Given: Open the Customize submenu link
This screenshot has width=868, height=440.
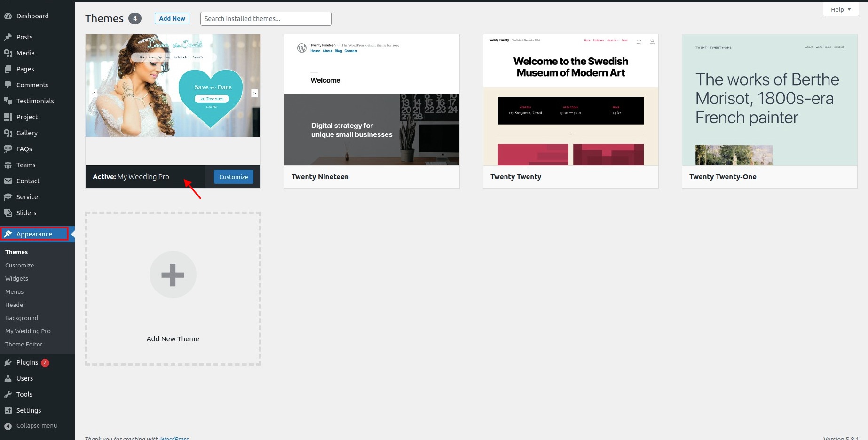Looking at the screenshot, I should coord(19,266).
